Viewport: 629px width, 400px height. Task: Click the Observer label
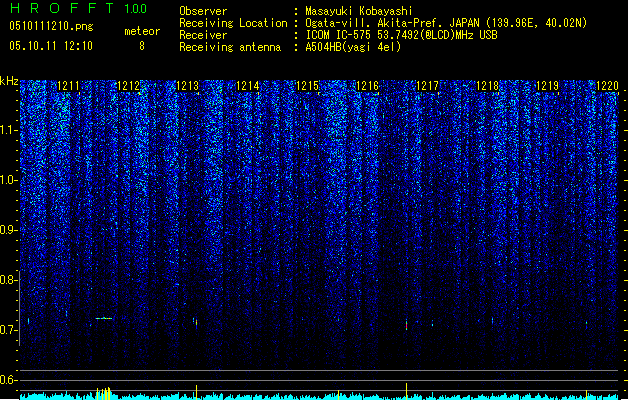pos(203,11)
